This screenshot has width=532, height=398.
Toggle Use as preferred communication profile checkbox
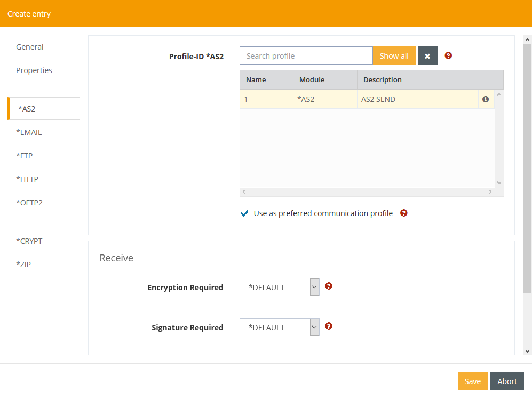(245, 213)
